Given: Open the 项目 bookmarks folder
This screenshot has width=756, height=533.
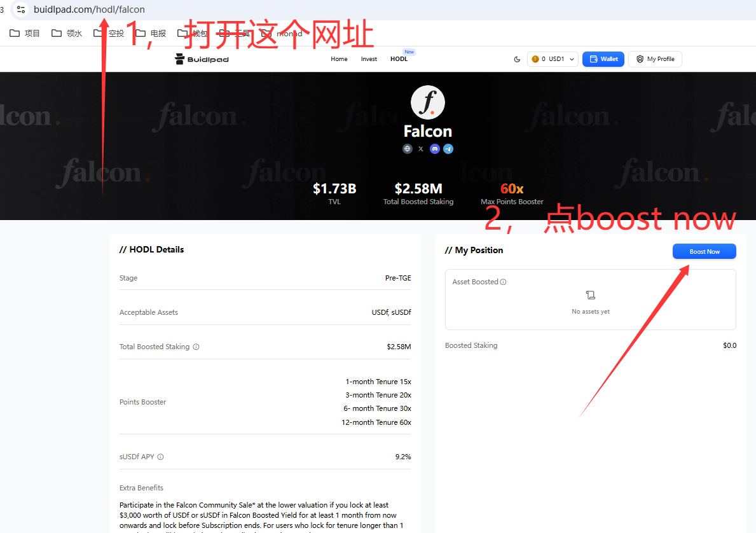Looking at the screenshot, I should click(x=25, y=33).
